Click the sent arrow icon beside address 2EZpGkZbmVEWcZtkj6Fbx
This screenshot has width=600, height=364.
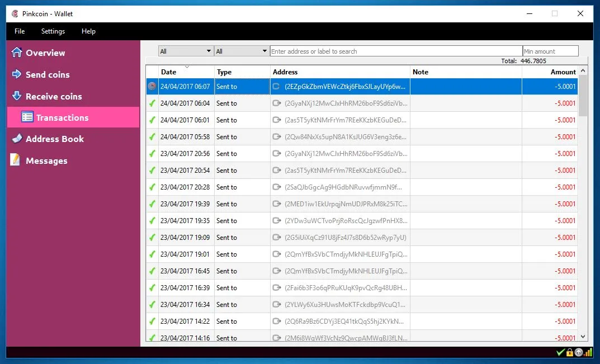coord(276,87)
